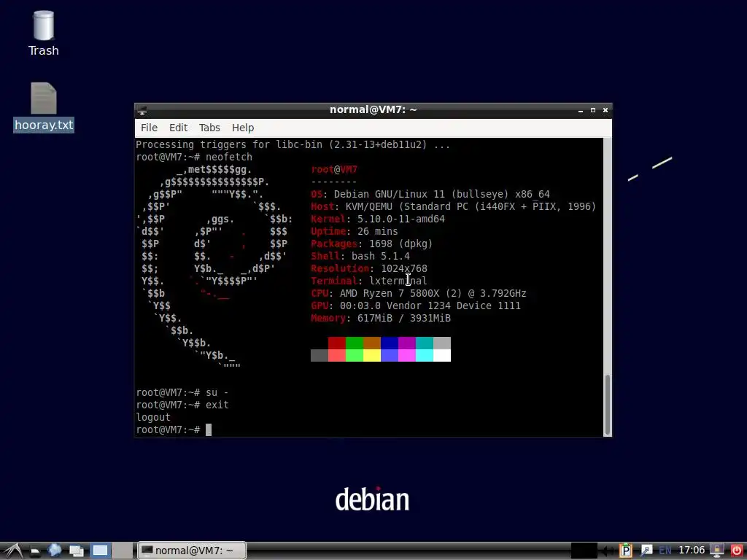Image resolution: width=747 pixels, height=560 pixels.
Task: Click the 'Packages: 1698 (dpkg)' line
Action: [371, 244]
